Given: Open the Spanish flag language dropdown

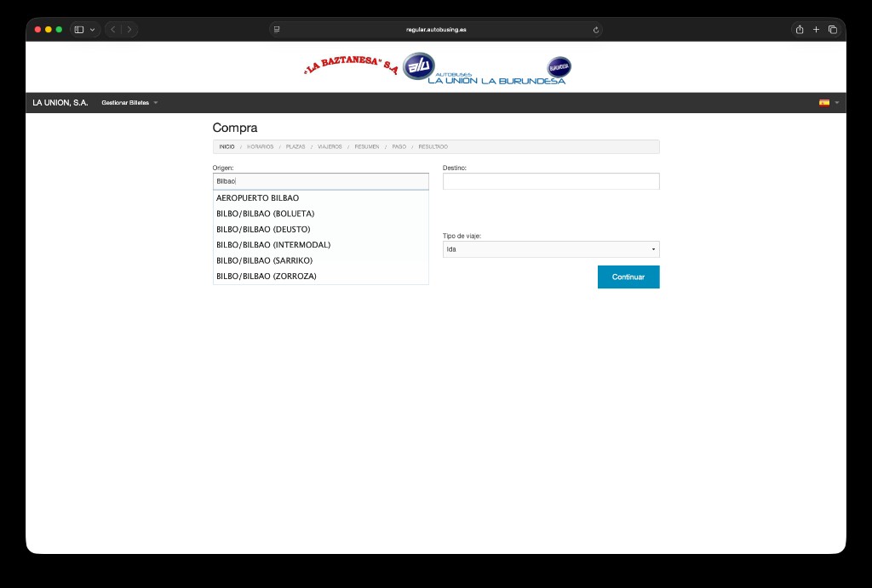Looking at the screenshot, I should 829,103.
